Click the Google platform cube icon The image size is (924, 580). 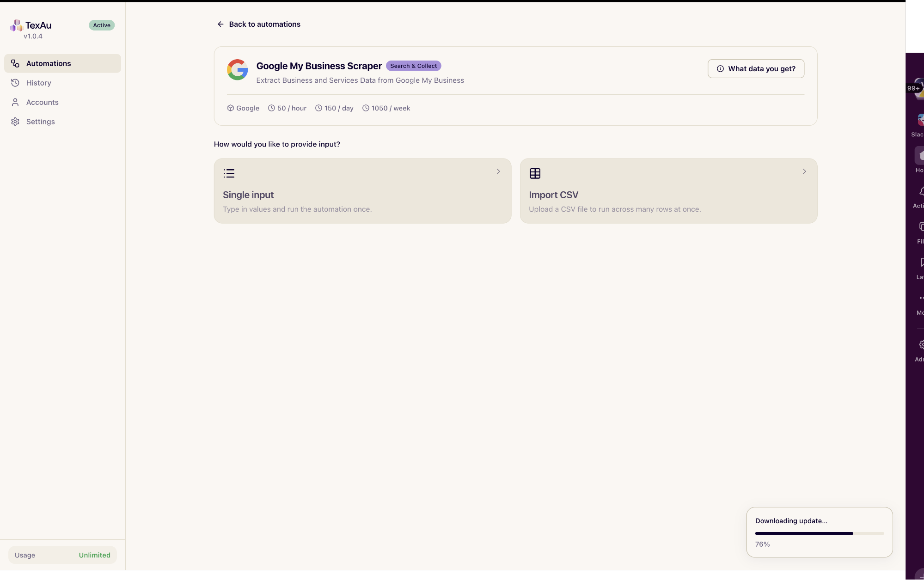pyautogui.click(x=230, y=108)
